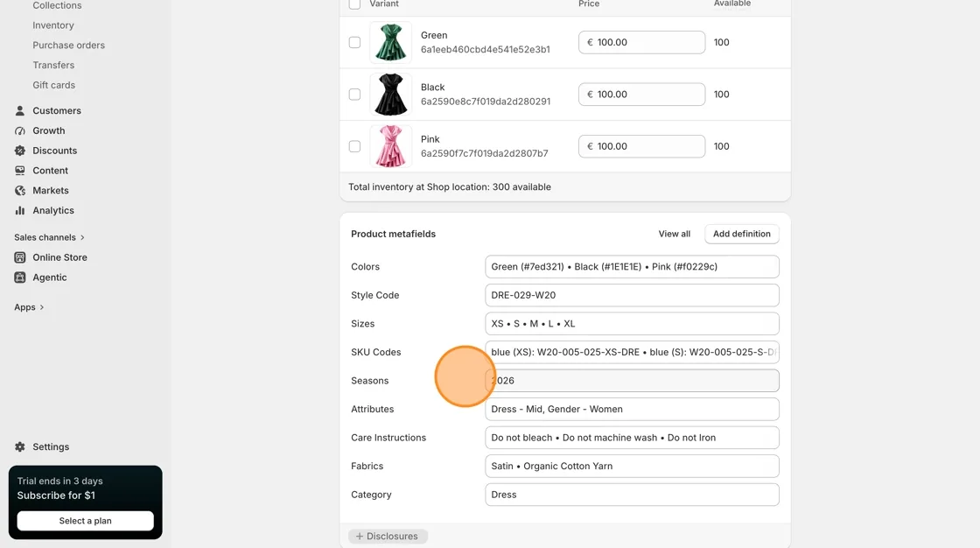The width and height of the screenshot is (980, 548).
Task: Go to Inventory in the sidebar
Action: (53, 25)
